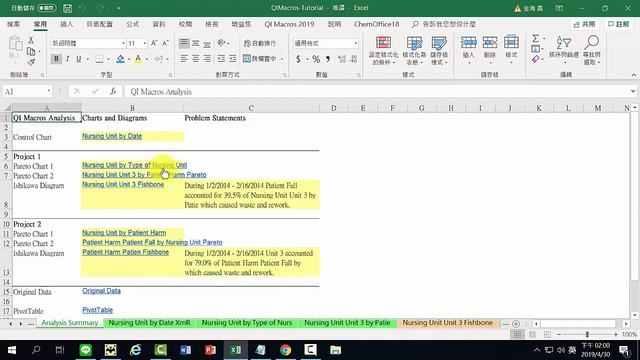640x360 pixels.
Task: Click the top align icon
Action: coord(184,43)
